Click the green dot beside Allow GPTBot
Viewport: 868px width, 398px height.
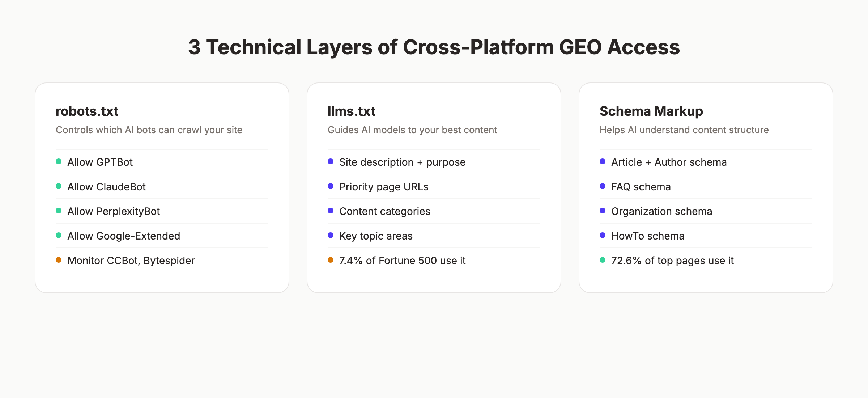[x=59, y=162]
